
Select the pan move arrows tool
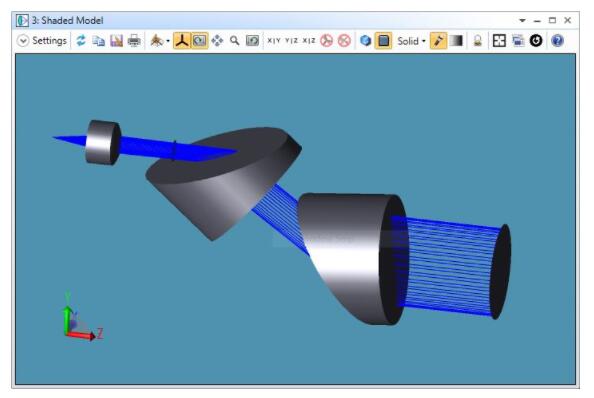click(217, 41)
